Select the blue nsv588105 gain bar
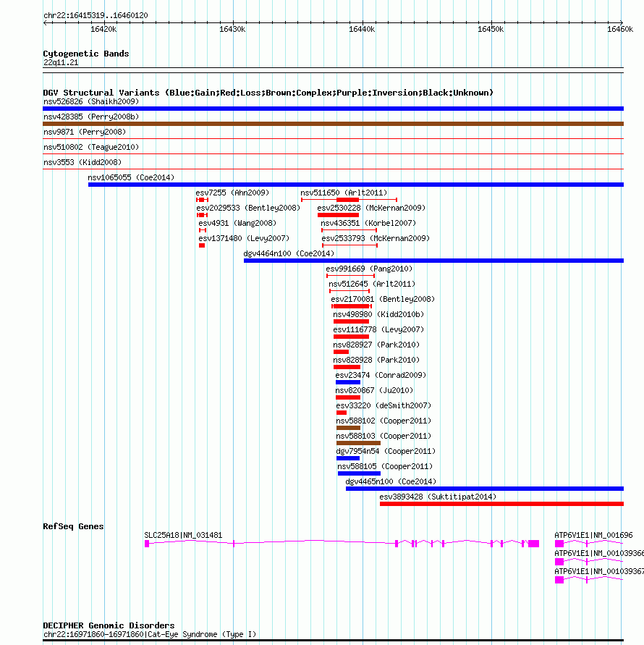 point(359,474)
